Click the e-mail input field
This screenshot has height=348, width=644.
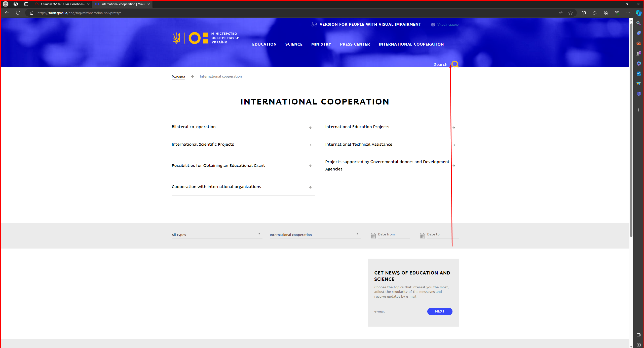(x=398, y=311)
